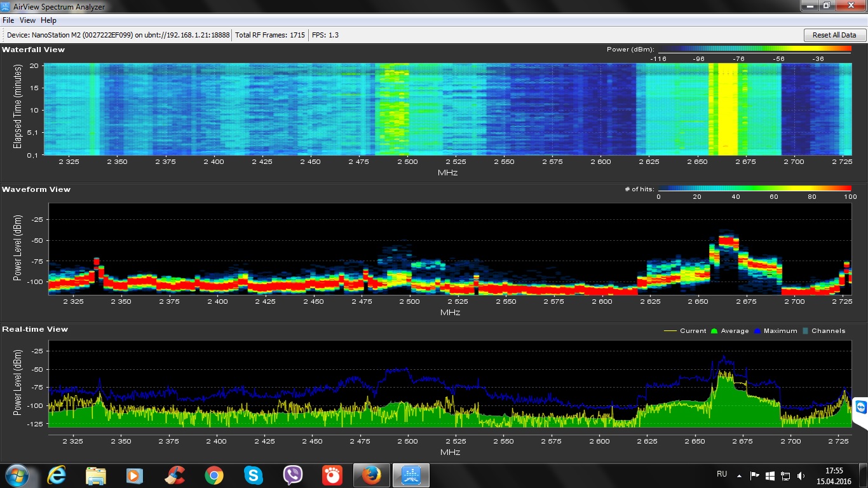The image size is (868, 488).
Task: Open the Help menu
Action: (48, 20)
